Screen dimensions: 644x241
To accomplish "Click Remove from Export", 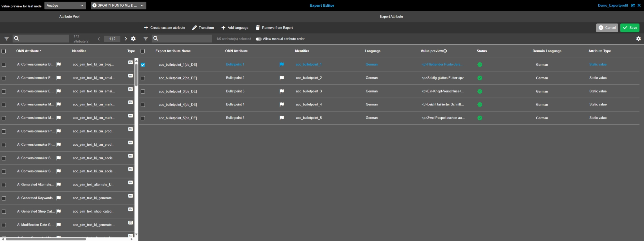I will [x=274, y=28].
